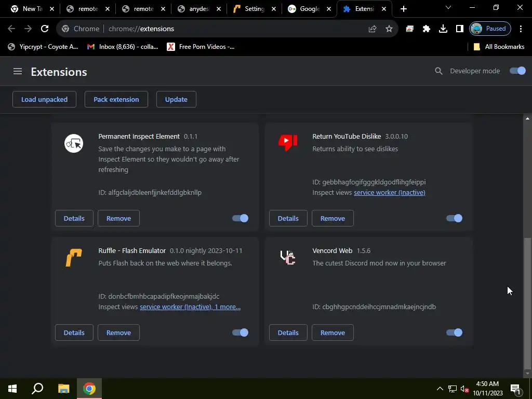Click the scrollbar up arrow
The height and width of the screenshot is (399, 532).
pos(527,118)
